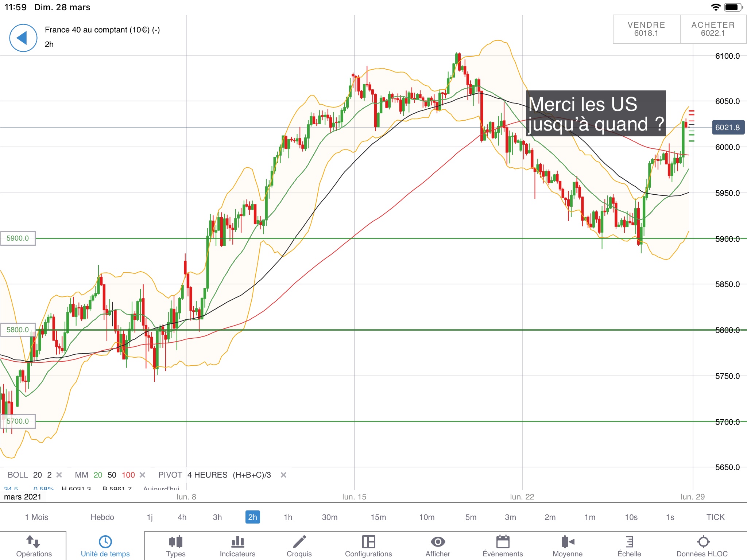This screenshot has height=560, width=747.
Task: Tap the blue back arrow button
Action: coord(23,38)
